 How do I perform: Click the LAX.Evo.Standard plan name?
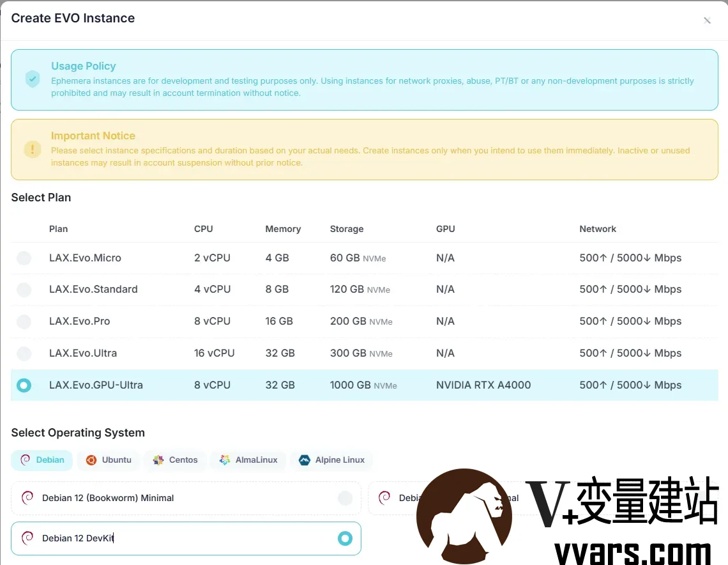click(x=93, y=290)
